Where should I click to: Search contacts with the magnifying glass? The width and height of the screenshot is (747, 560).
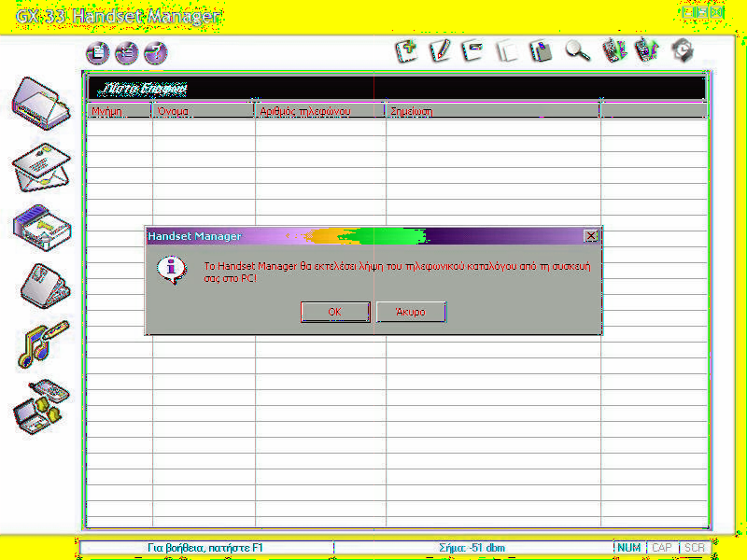tap(577, 51)
